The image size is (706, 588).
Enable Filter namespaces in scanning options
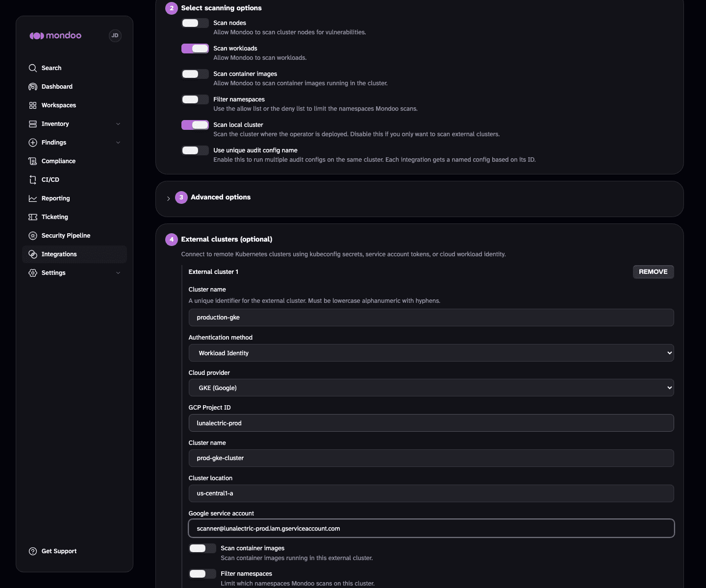pyautogui.click(x=195, y=99)
